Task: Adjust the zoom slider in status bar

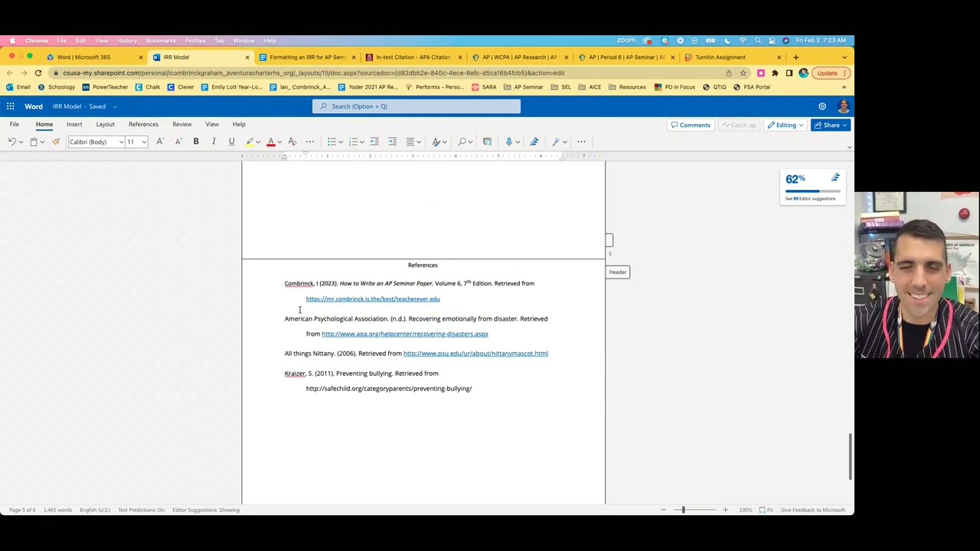Action: [684, 510]
